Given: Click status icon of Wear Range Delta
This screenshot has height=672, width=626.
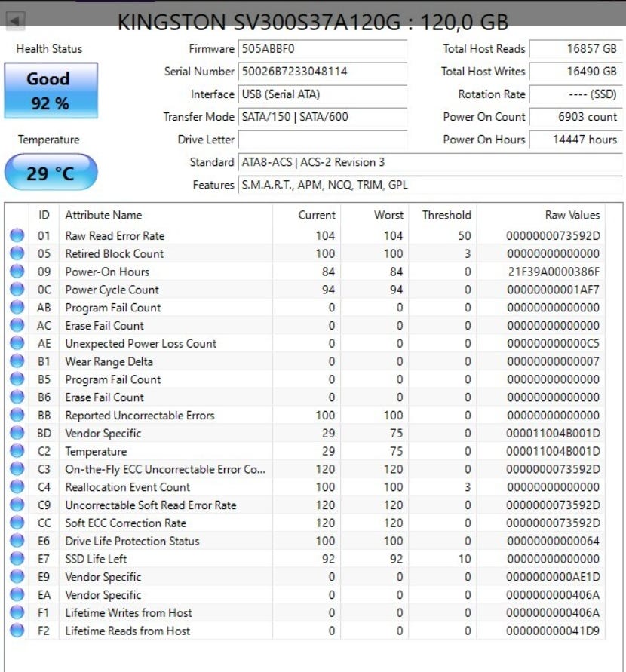Looking at the screenshot, I should 17,361.
